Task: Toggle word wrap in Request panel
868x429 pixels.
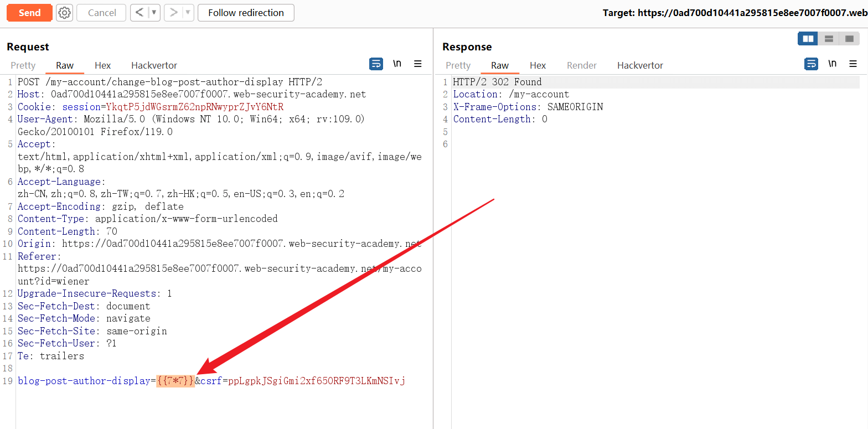Action: [x=376, y=64]
